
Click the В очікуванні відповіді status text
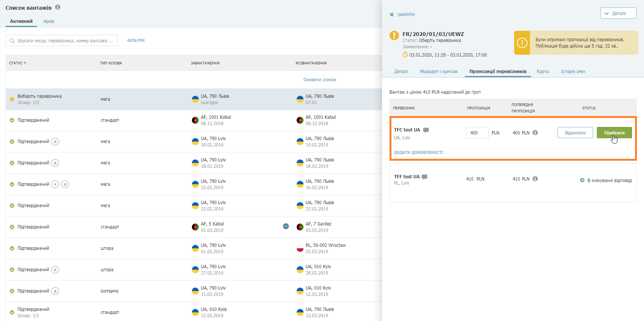coord(610,181)
